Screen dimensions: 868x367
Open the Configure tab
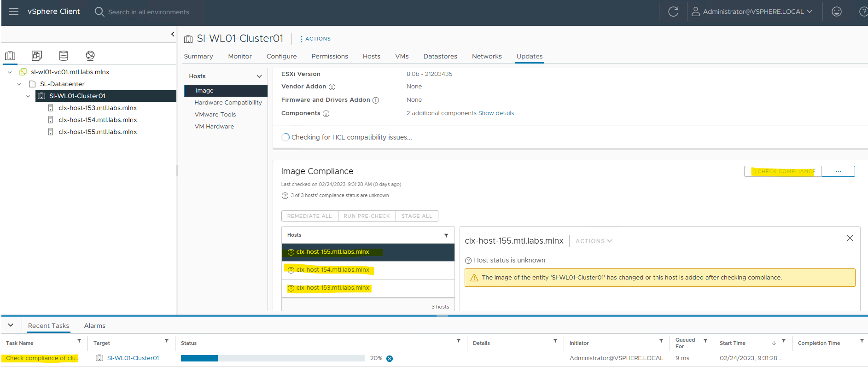click(x=282, y=56)
